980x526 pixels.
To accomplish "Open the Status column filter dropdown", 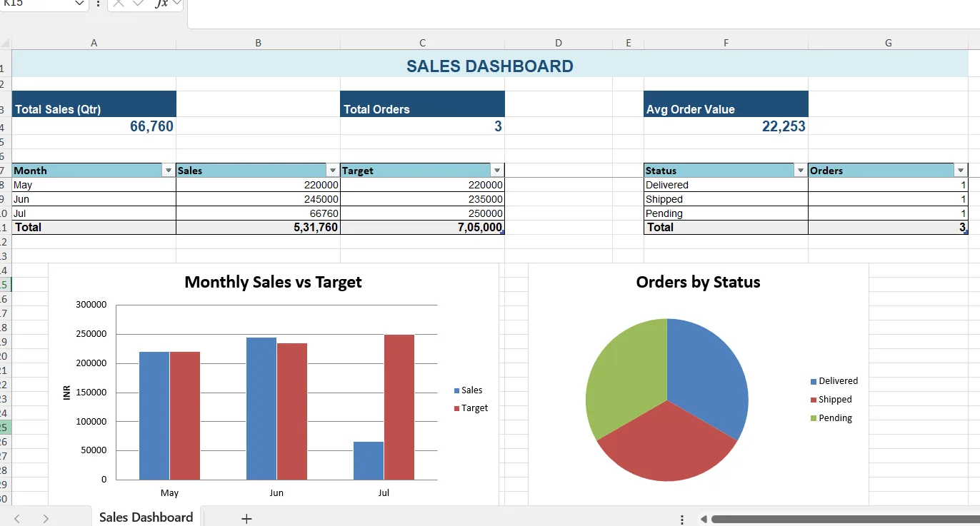I will coord(801,171).
